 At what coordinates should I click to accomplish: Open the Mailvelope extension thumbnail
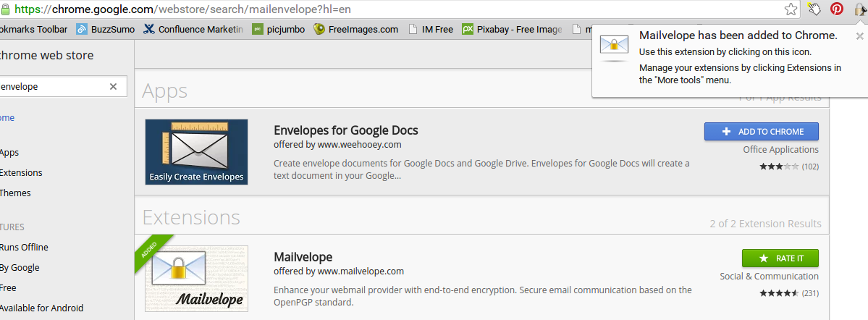pos(196,279)
